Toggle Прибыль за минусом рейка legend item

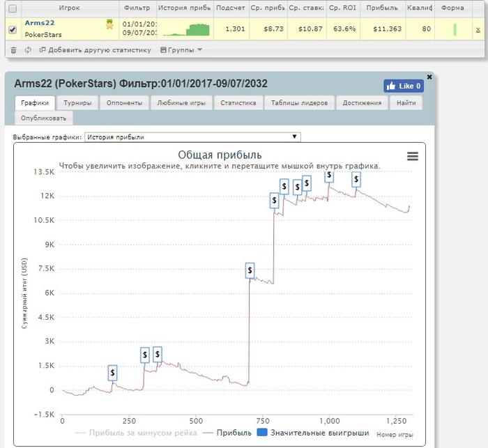137,433
